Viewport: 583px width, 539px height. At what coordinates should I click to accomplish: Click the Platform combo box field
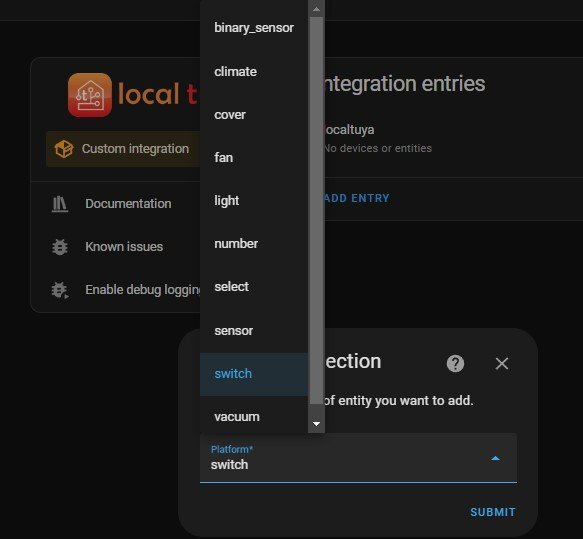coord(358,458)
